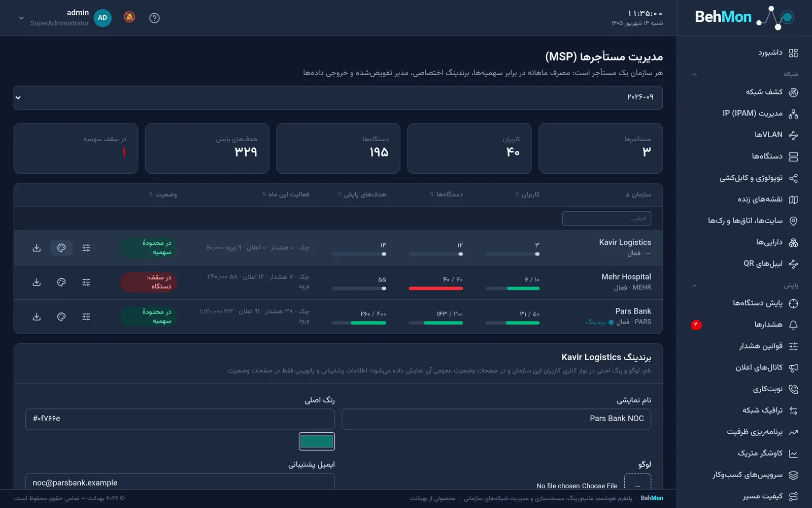The image size is (812, 508).
Task: Click the table filter input field
Action: [606, 218]
